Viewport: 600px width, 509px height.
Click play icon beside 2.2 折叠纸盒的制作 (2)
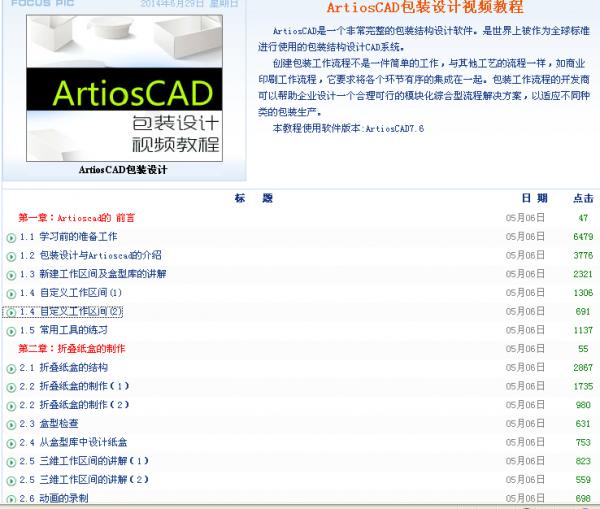11,406
